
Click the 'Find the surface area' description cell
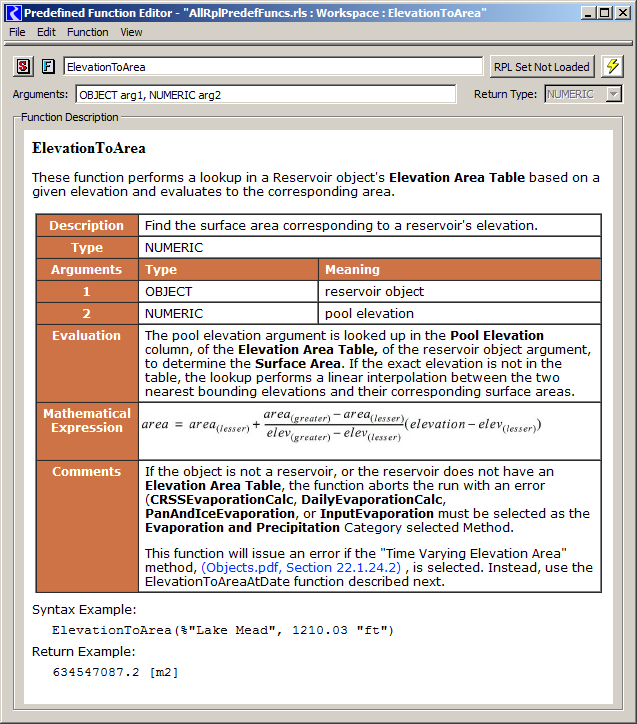369,225
